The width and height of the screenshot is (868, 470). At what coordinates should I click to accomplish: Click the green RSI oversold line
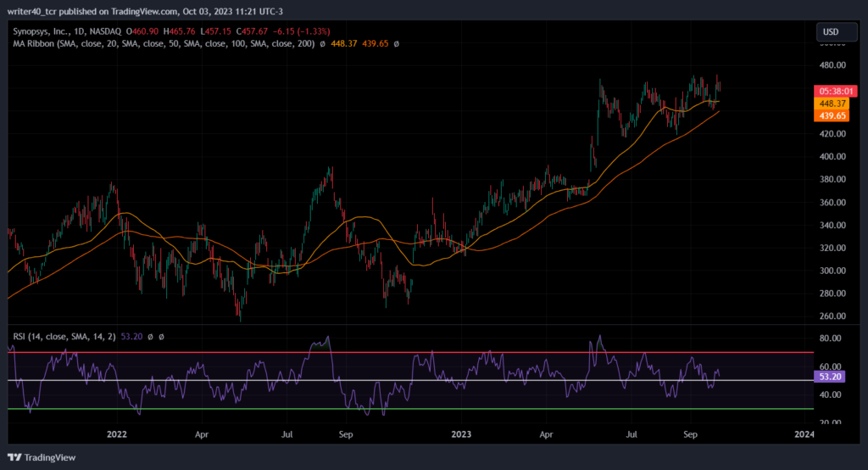411,408
